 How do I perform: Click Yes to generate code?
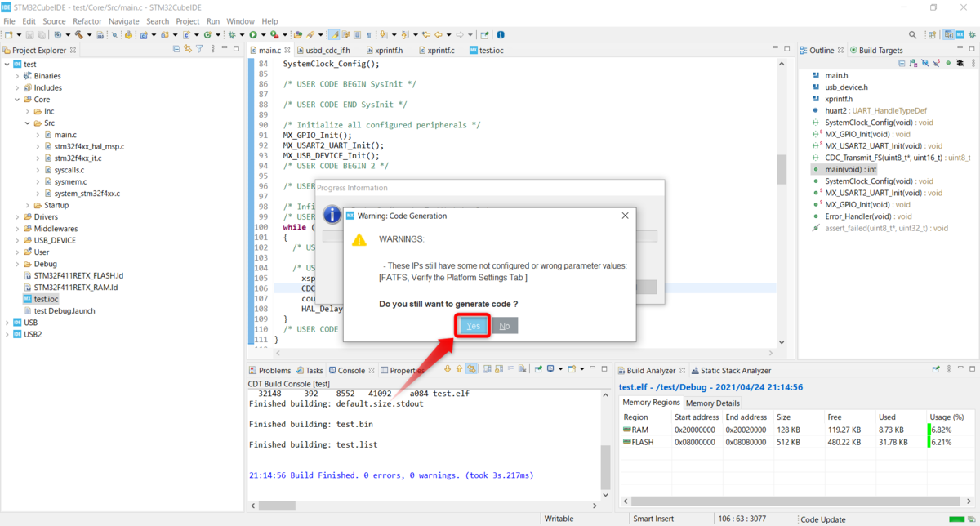pos(474,326)
